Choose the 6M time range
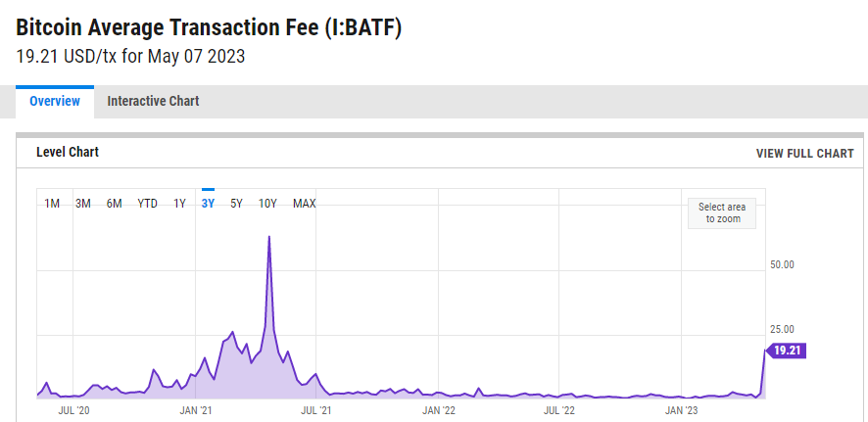This screenshot has width=868, height=422. 115,204
